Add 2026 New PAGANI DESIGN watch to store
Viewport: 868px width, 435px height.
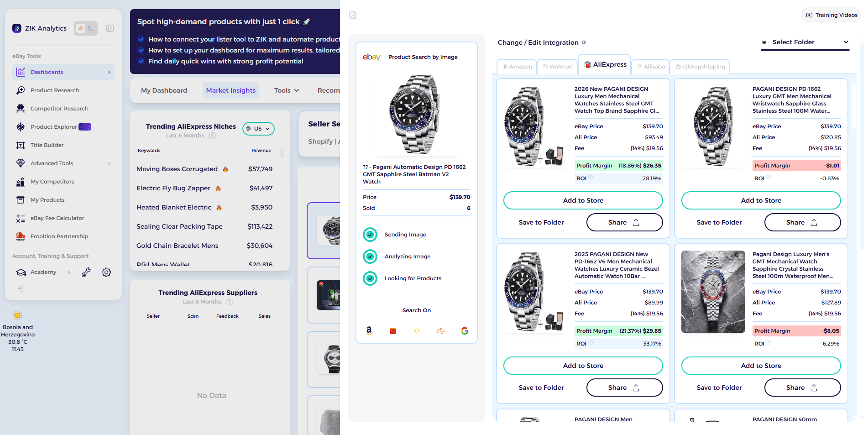[583, 200]
